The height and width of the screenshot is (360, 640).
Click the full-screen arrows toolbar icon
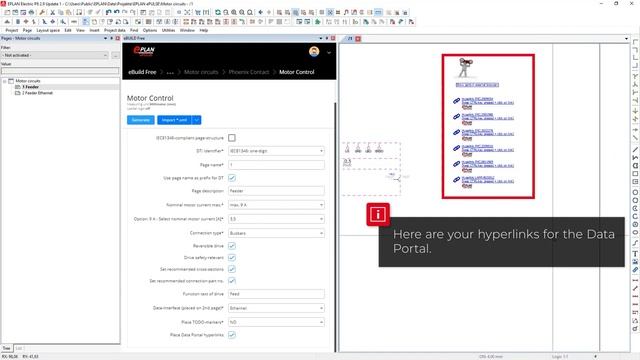point(187,13)
